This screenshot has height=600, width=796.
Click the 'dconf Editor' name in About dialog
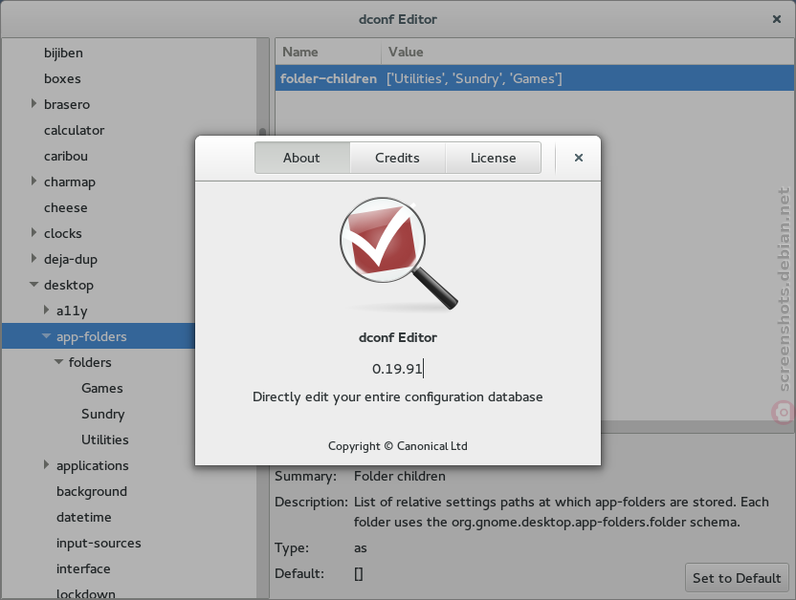[397, 338]
